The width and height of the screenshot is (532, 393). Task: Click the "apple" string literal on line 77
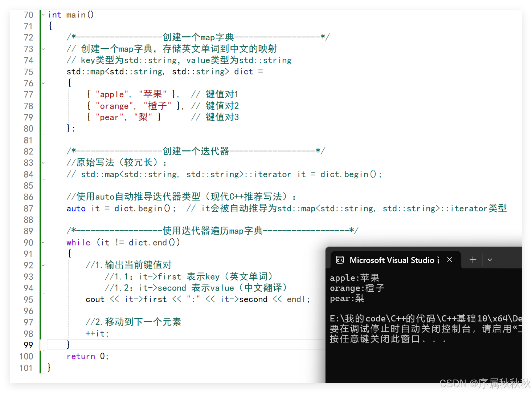pos(112,94)
